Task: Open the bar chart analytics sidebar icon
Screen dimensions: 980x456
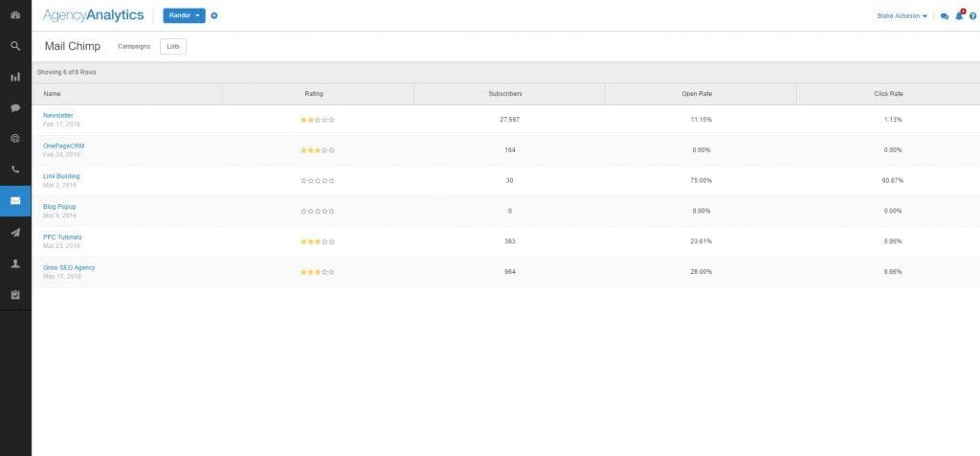Action: (x=15, y=77)
